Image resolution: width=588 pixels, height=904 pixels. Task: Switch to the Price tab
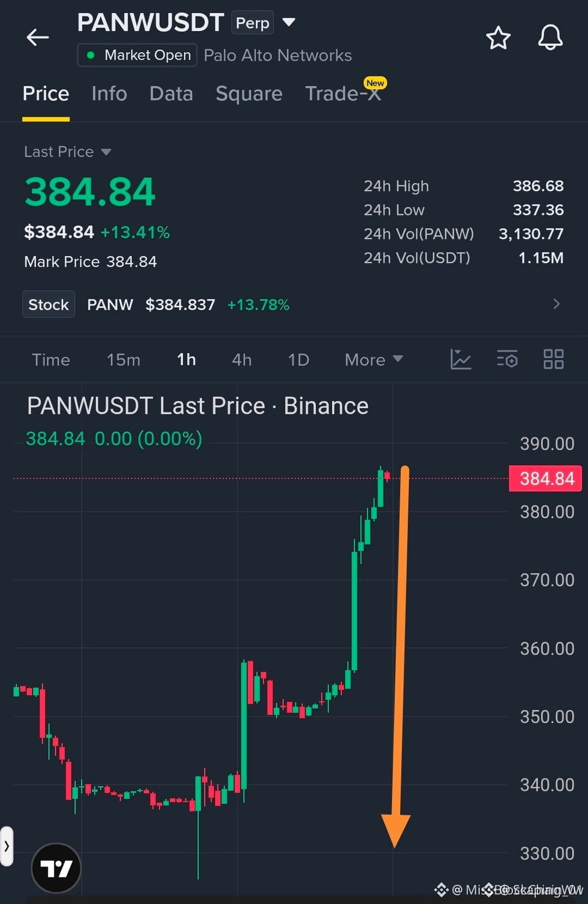tap(46, 94)
